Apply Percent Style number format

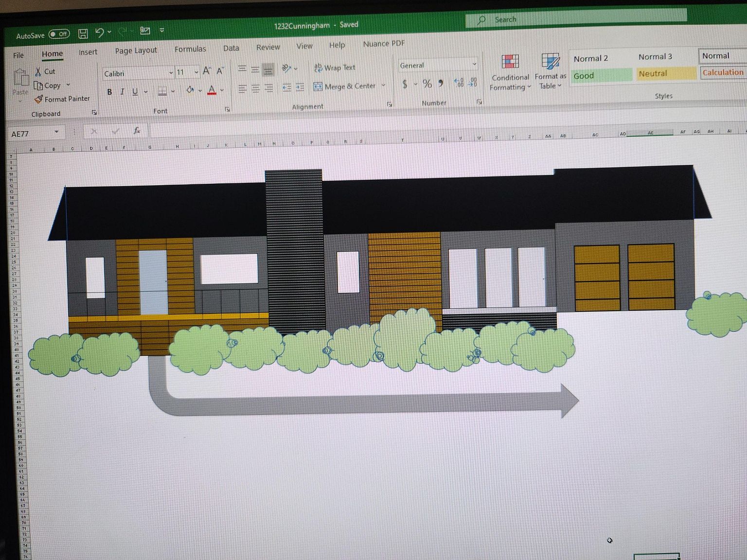click(427, 84)
